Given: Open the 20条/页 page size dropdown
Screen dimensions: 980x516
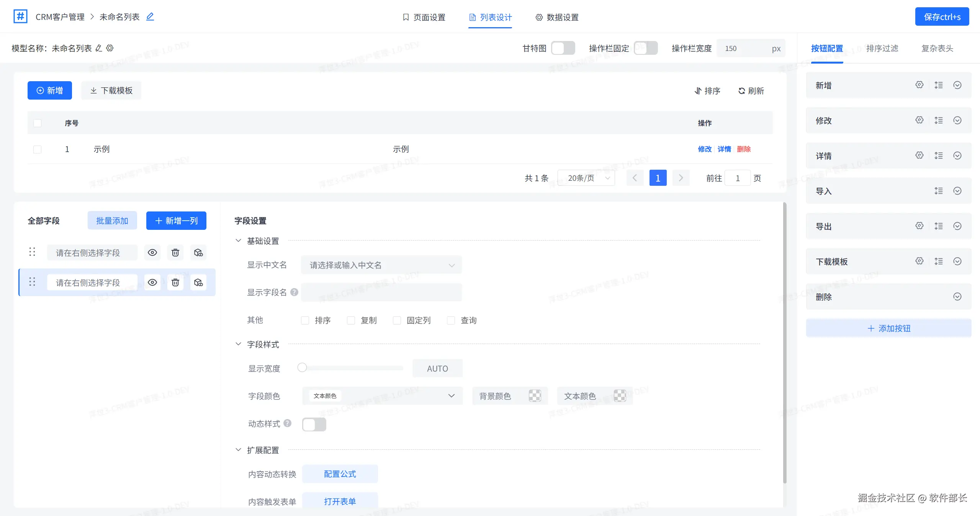Looking at the screenshot, I should coord(586,178).
